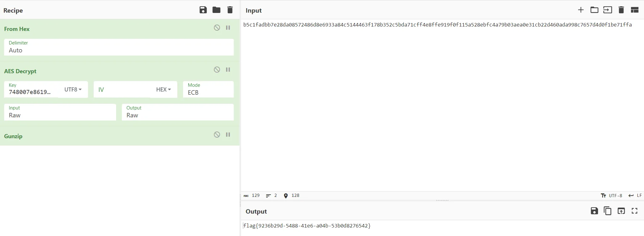Load a saved recipe folder icon
This screenshot has width=644, height=236.
coord(216,10)
